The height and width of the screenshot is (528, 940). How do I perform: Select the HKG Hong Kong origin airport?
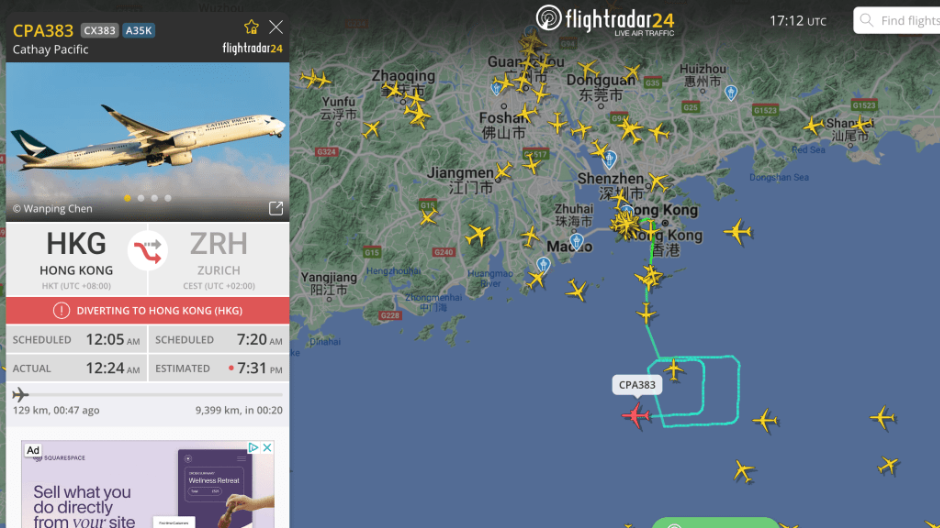coord(76,259)
